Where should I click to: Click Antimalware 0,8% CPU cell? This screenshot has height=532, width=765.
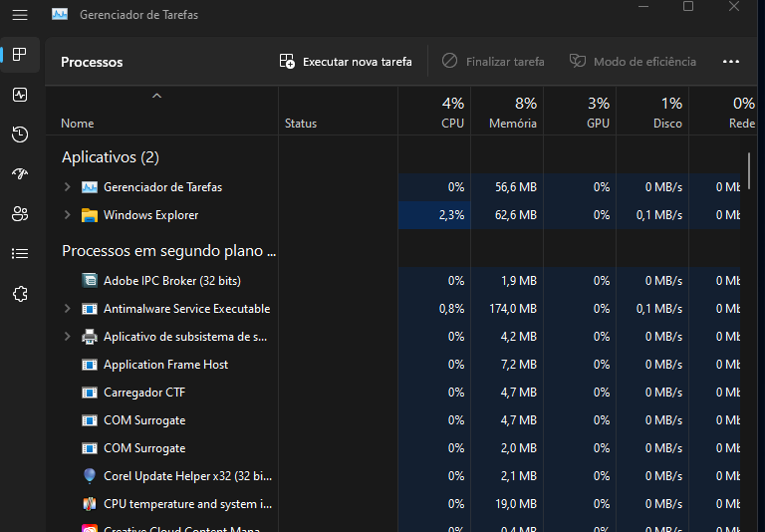coord(434,309)
